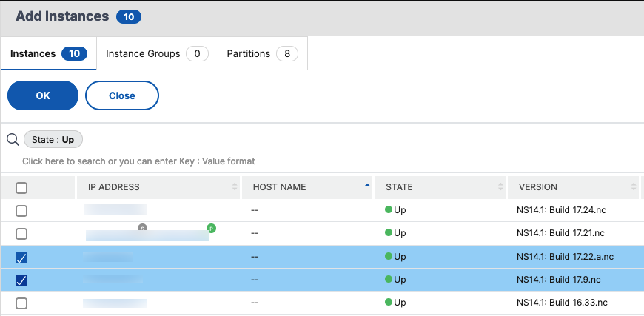644x316 pixels.
Task: Click NS14.1: Build 17.22.a.nc cell
Action: 565,257
